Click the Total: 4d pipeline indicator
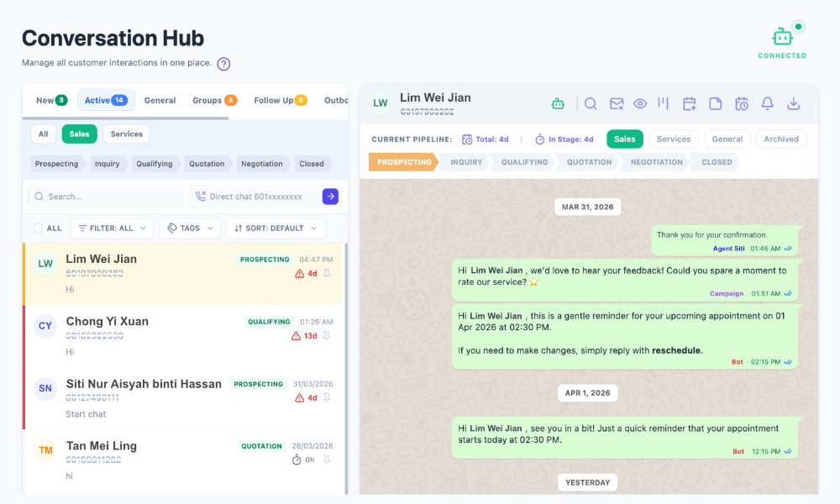The image size is (840, 504). pos(485,139)
